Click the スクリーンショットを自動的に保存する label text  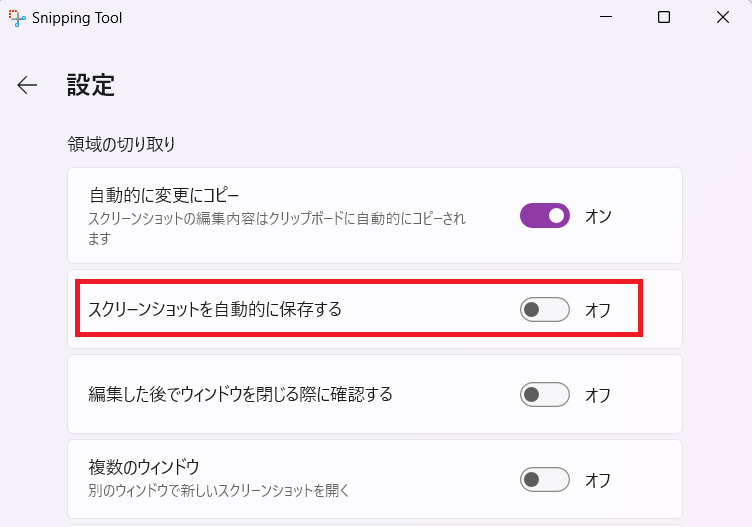coord(215,309)
